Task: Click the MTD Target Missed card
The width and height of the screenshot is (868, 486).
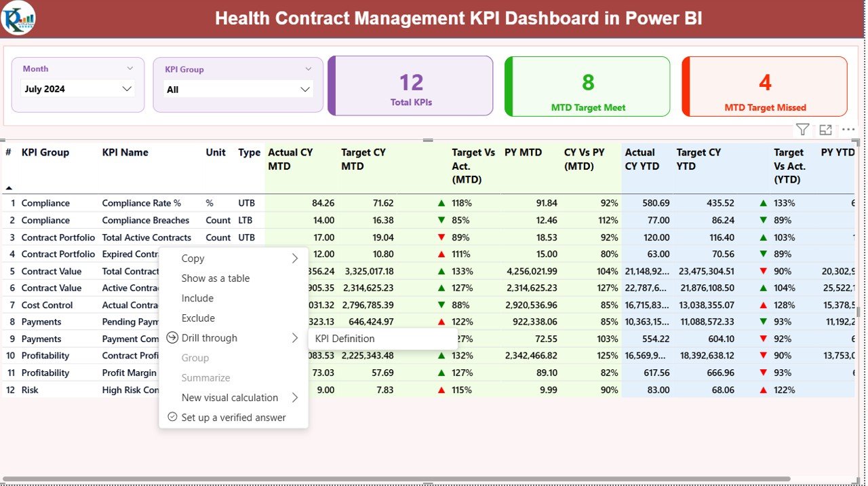Action: tap(764, 87)
